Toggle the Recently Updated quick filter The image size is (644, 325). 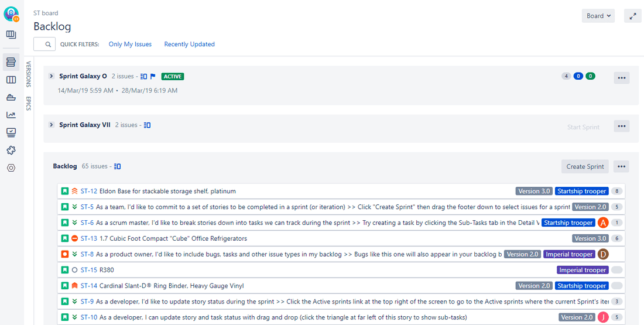pyautogui.click(x=189, y=45)
